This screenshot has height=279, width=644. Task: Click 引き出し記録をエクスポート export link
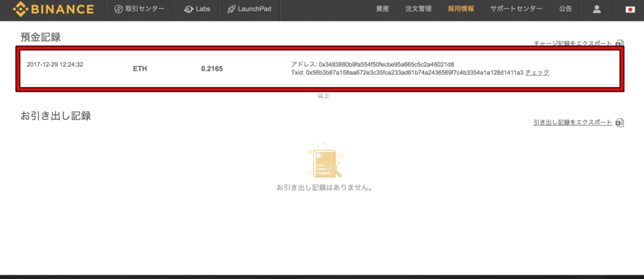tap(573, 123)
